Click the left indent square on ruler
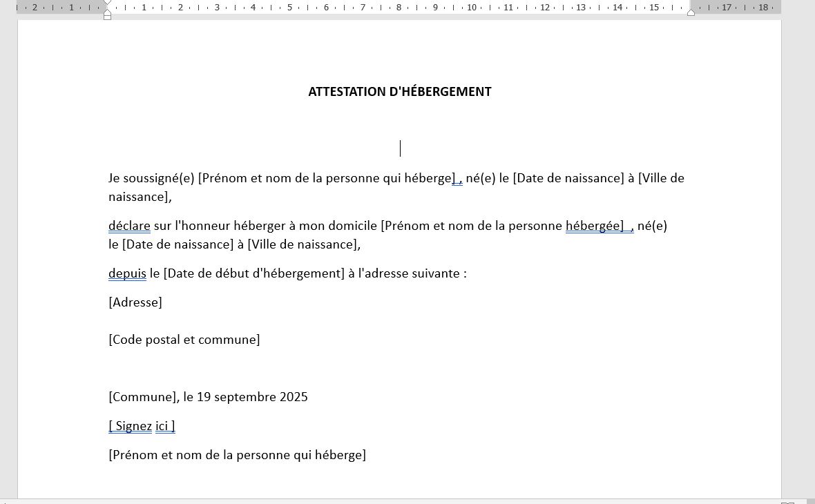Image resolution: width=815 pixels, height=504 pixels. tap(107, 16)
